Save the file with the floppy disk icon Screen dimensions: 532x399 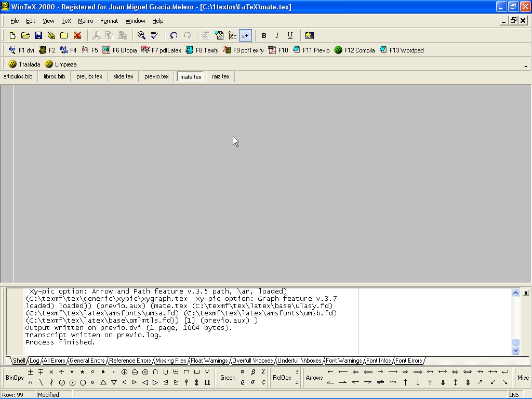pos(38,35)
